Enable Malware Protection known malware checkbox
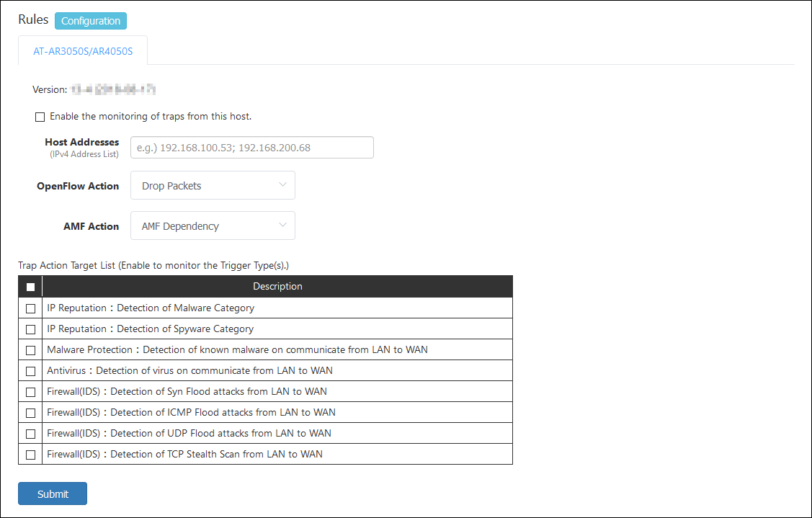 [x=30, y=350]
